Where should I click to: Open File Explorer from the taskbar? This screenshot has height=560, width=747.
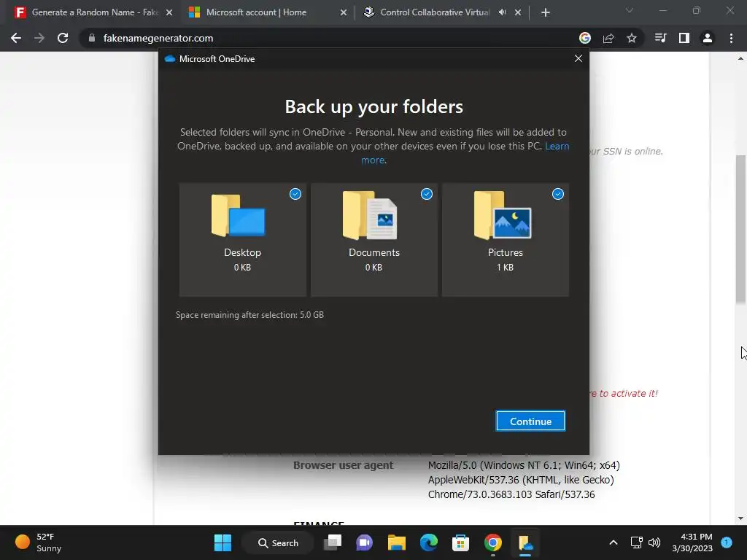(x=396, y=542)
